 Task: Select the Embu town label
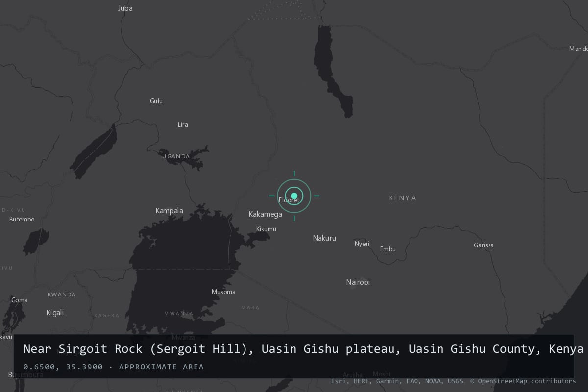[388, 249]
